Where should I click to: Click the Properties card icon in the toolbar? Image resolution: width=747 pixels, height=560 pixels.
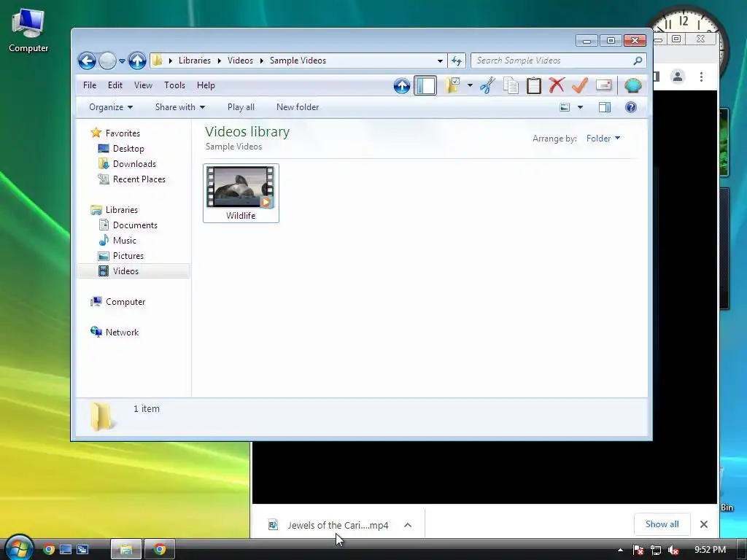[x=603, y=85]
